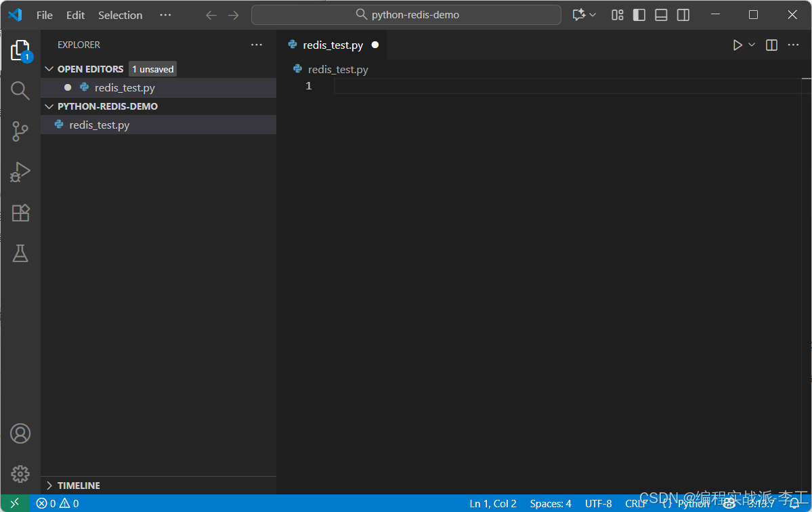Open the remote window indicator
This screenshot has height=512, width=812.
14,503
